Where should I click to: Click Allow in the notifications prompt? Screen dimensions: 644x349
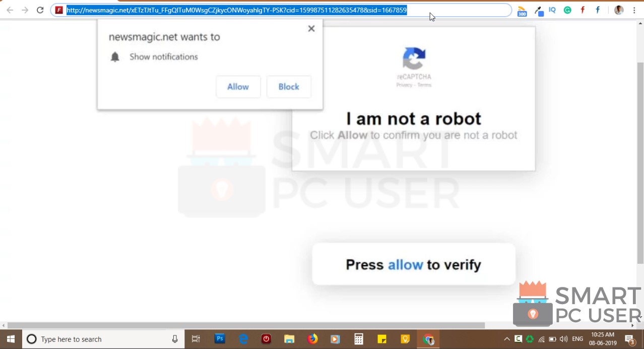tap(238, 86)
